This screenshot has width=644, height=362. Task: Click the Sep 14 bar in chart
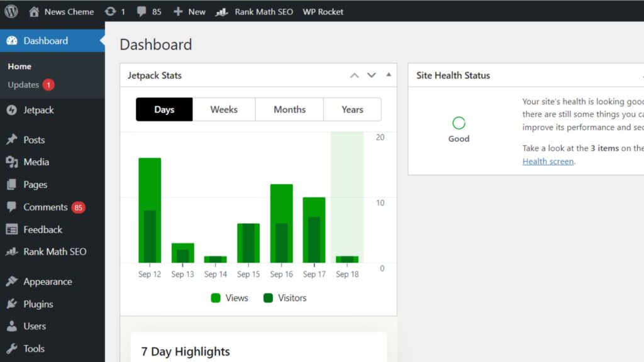(215, 260)
